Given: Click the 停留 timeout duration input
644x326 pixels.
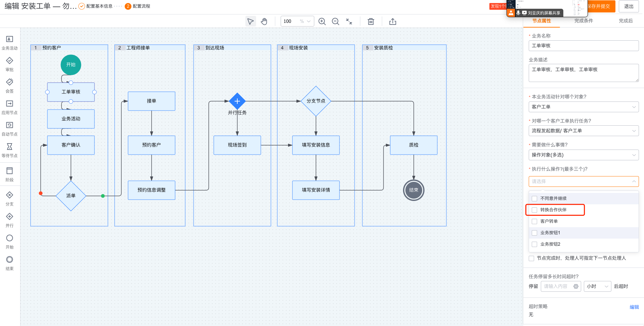Looking at the screenshot, I should (561, 286).
